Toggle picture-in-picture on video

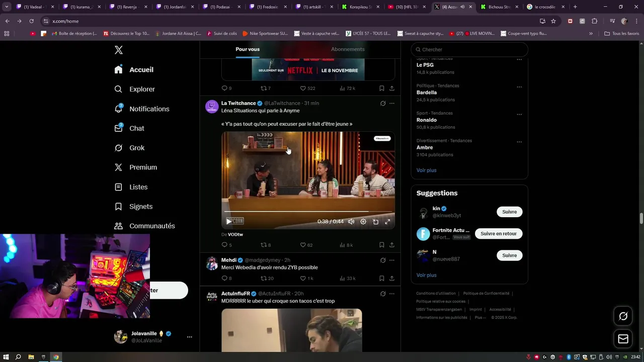coord(375,222)
